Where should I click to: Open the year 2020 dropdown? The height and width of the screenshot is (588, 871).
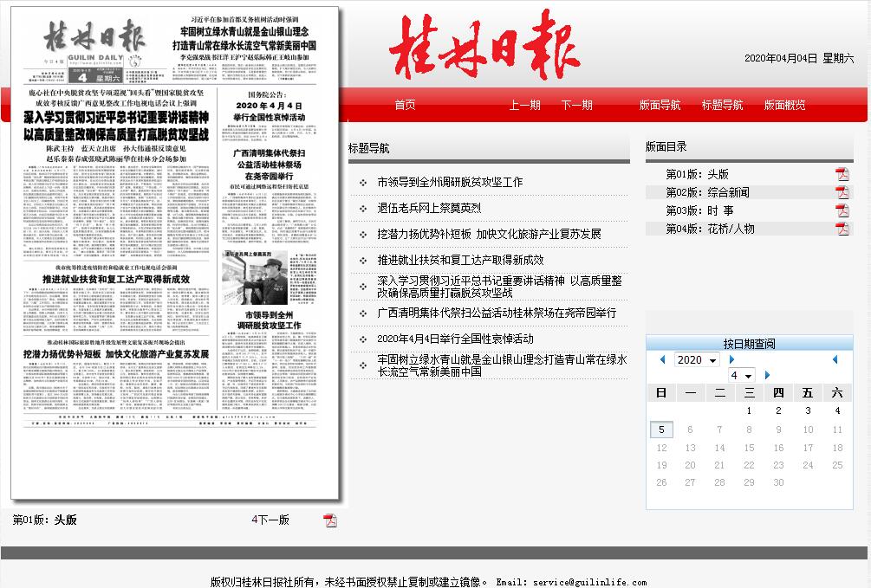pos(697,359)
